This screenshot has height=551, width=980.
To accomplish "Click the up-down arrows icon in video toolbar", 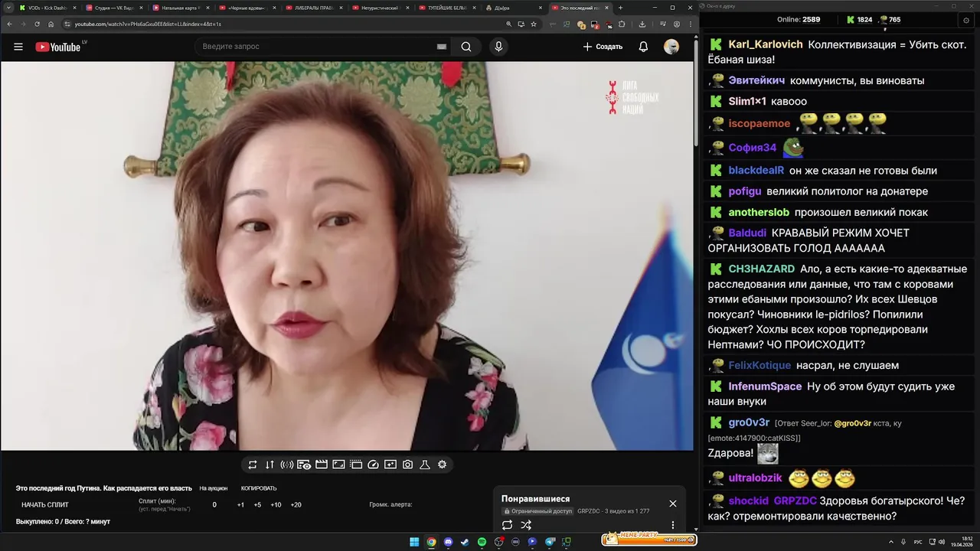I will (x=269, y=465).
